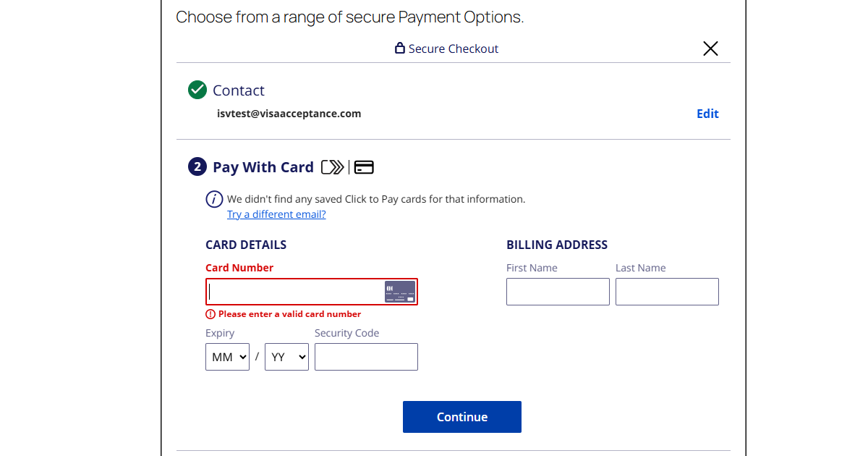This screenshot has width=868, height=456.
Task: Open the YY expiry year dropdown
Action: pyautogui.click(x=286, y=356)
